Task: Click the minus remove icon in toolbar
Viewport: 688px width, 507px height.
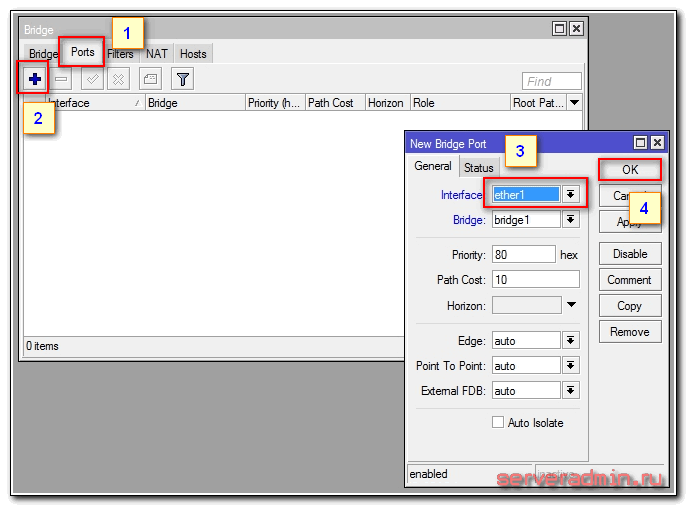Action: point(61,79)
